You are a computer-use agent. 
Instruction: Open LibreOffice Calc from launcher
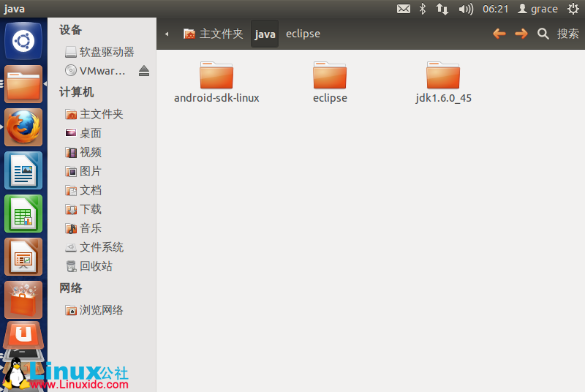tap(23, 214)
